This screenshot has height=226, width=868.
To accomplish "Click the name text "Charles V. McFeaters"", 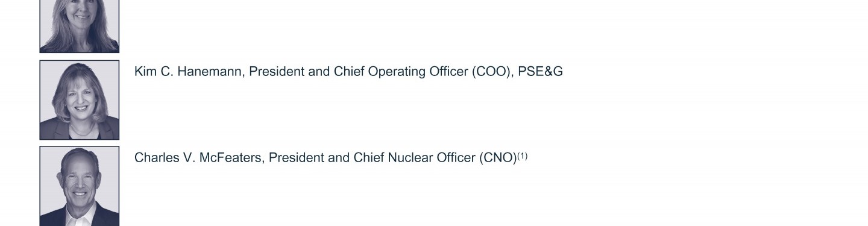I will pos(200,158).
